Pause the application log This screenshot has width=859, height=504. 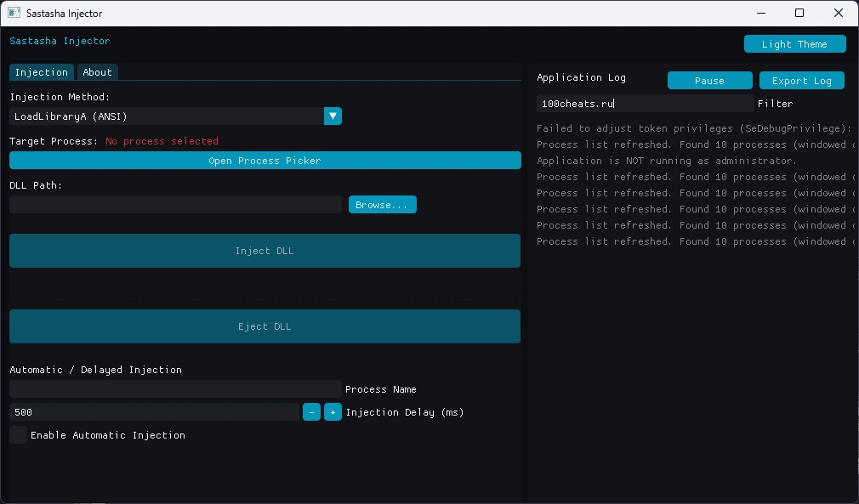(x=709, y=81)
